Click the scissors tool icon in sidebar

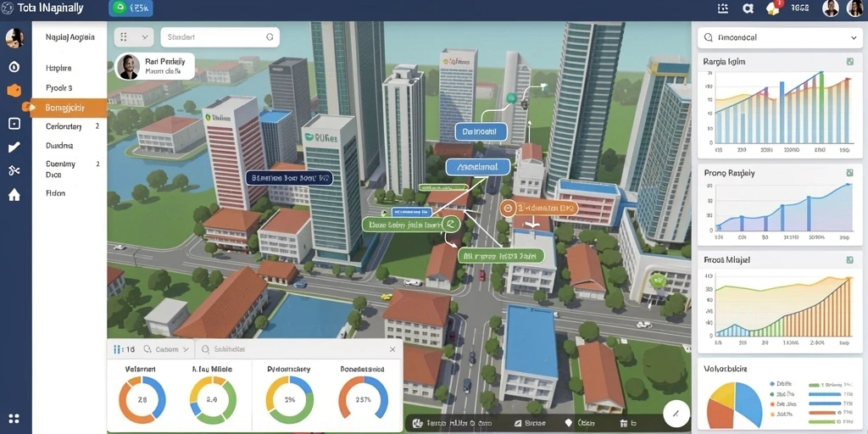pyautogui.click(x=14, y=170)
